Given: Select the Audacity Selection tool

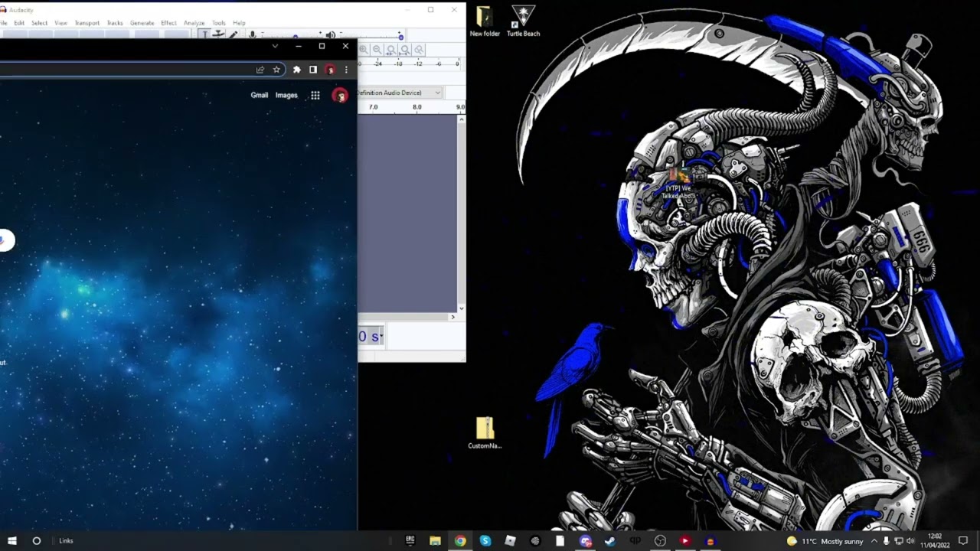Looking at the screenshot, I should click(x=204, y=34).
